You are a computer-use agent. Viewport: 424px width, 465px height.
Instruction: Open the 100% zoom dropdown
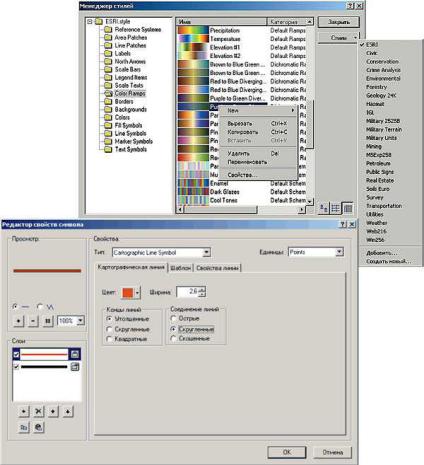81,321
